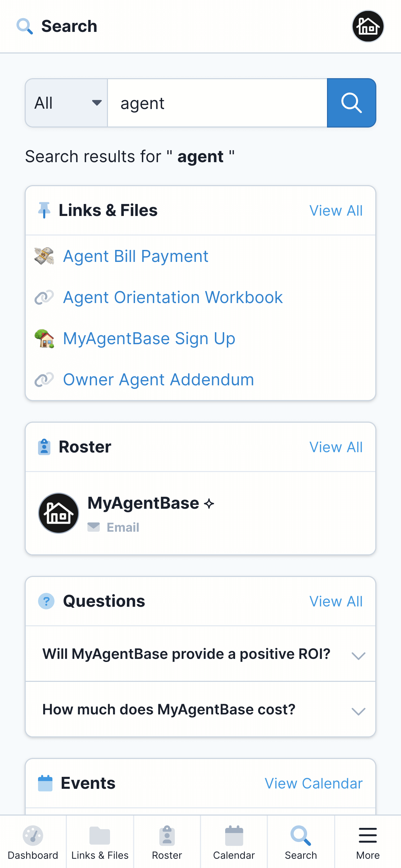
Task: Click the blue magnifier search button
Action: (351, 103)
